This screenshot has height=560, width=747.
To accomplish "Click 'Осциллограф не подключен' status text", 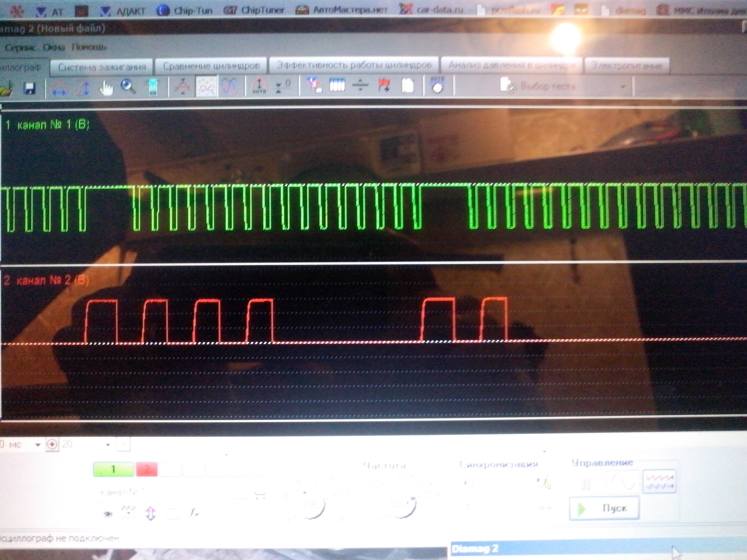I will pos(60,538).
